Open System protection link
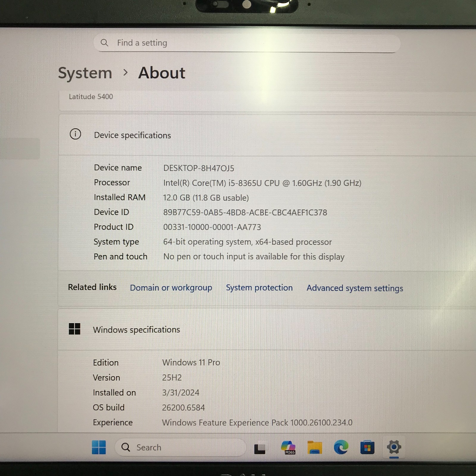Screen dimensions: 476x476 259,288
